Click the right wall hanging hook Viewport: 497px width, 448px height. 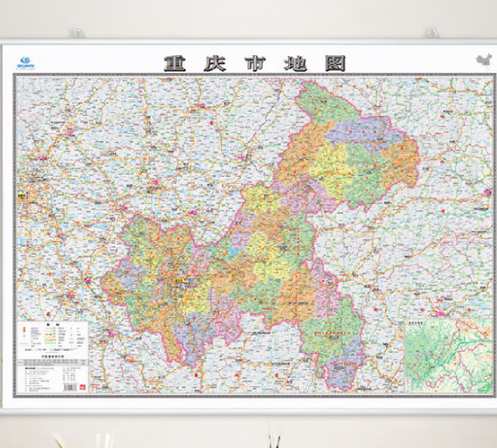coord(429,34)
